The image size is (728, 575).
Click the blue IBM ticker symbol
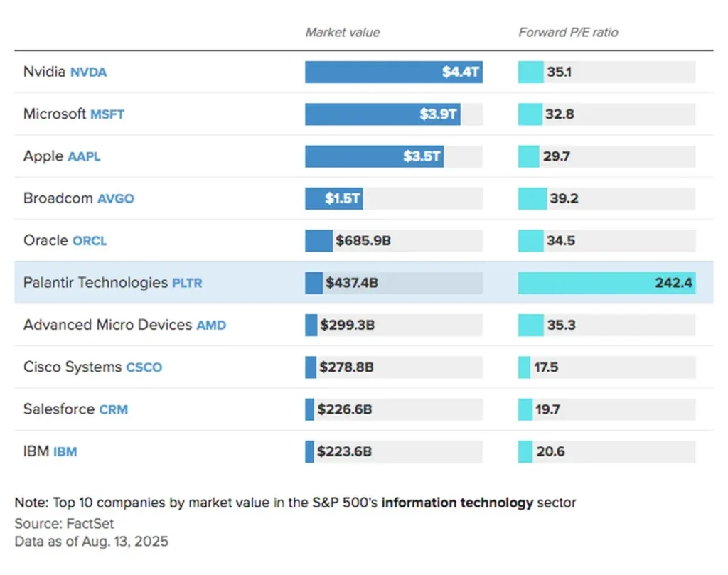coord(65,452)
